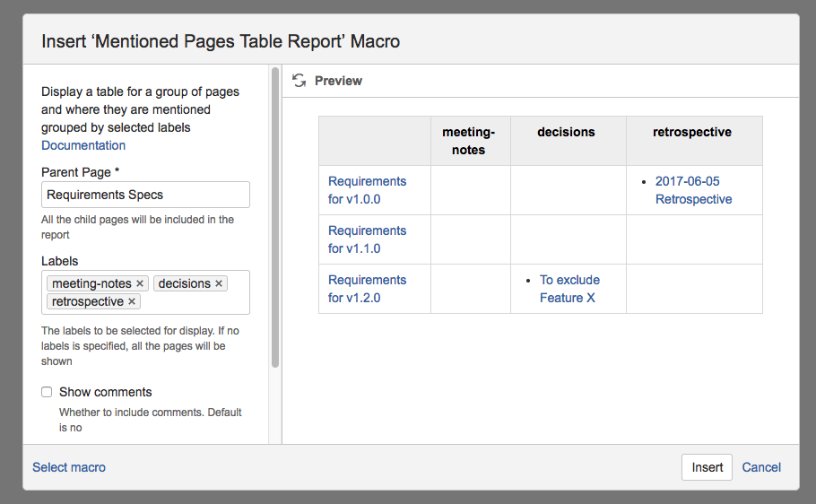Open the 2017-06-05 Retrospective link
The height and width of the screenshot is (504, 816).
tap(693, 190)
